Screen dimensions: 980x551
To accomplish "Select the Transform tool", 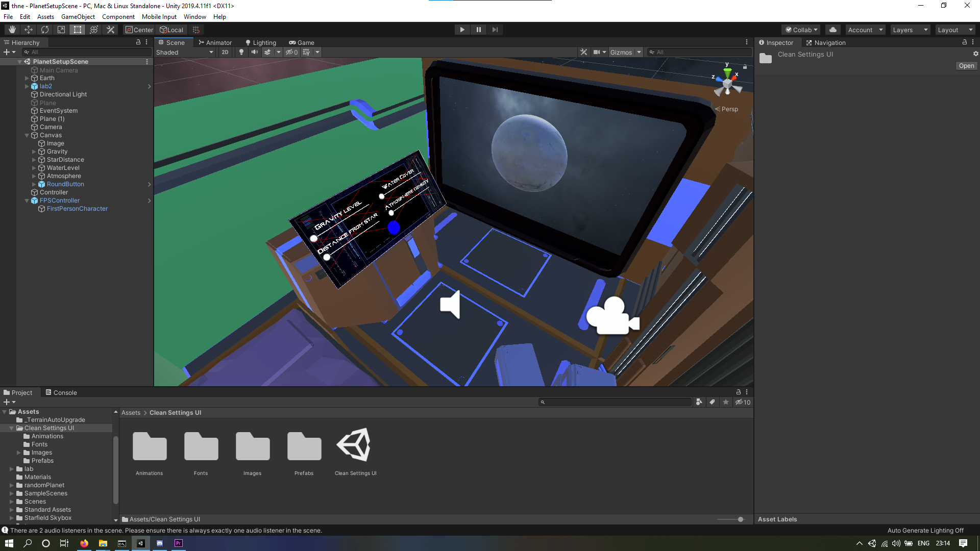I will 94,30.
